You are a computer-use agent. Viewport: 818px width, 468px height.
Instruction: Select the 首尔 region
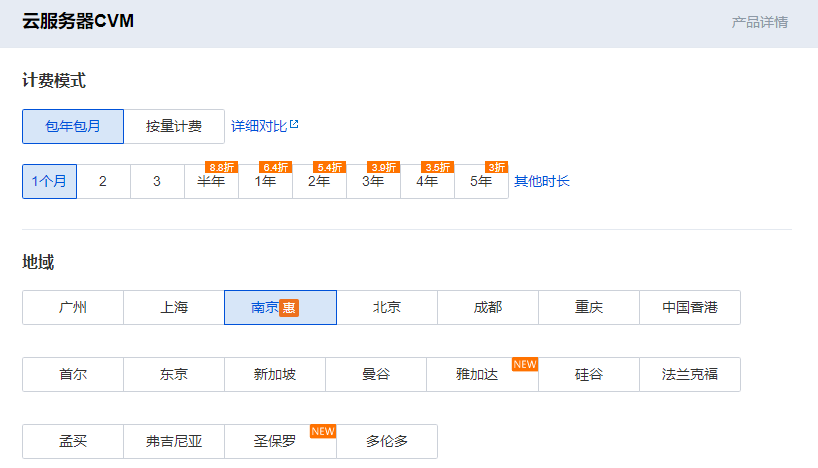pyautogui.click(x=73, y=374)
